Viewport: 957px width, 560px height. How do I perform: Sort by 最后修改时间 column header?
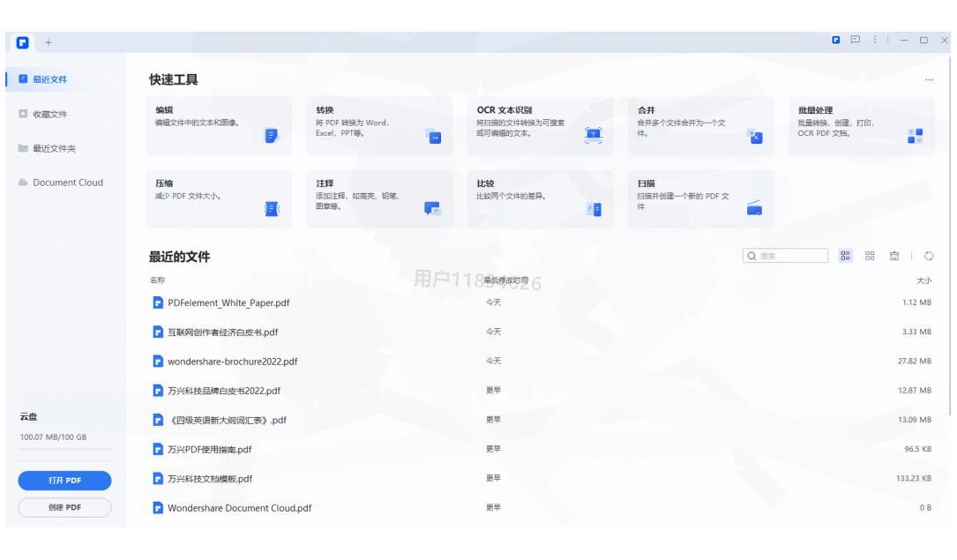point(506,280)
